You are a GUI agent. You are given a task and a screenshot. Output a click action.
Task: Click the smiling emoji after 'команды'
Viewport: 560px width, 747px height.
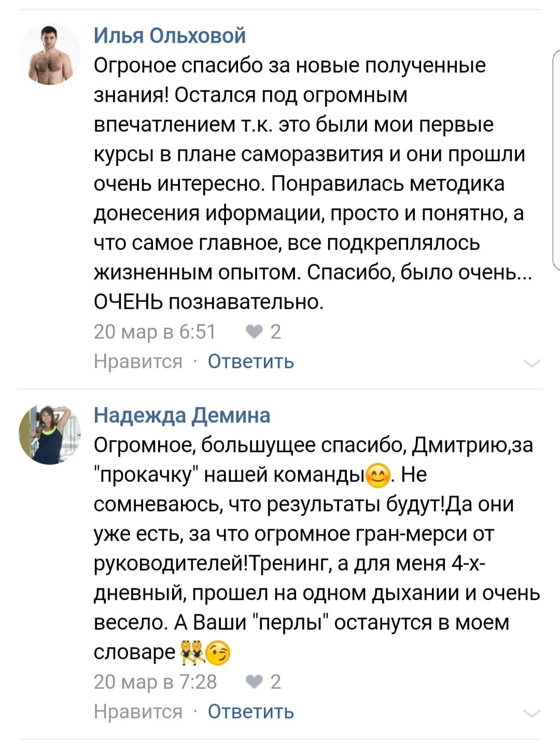click(378, 476)
